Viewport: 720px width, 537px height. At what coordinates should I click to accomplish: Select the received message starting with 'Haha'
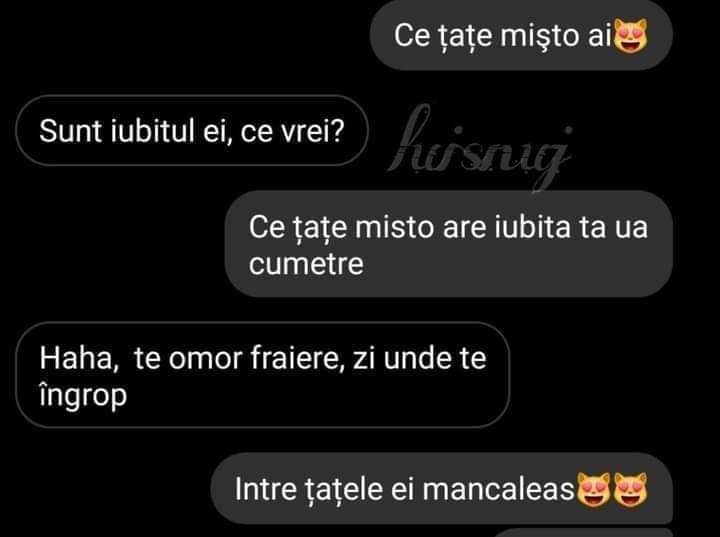pyautogui.click(x=263, y=375)
